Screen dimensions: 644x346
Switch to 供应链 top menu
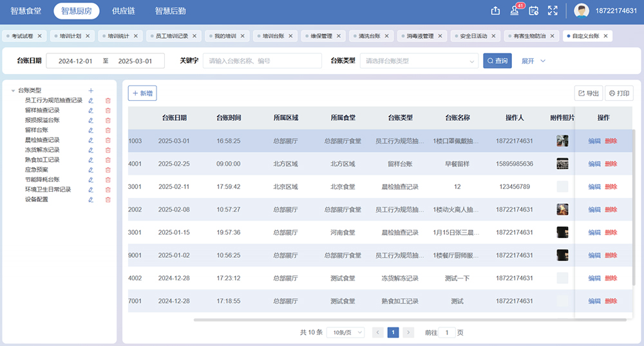click(122, 10)
